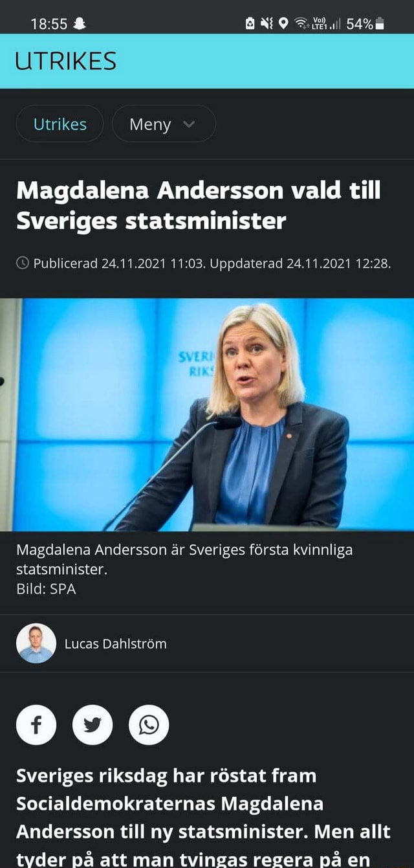
Task: Tap the 18:55 clock in status bar
Action: pyautogui.click(x=49, y=24)
